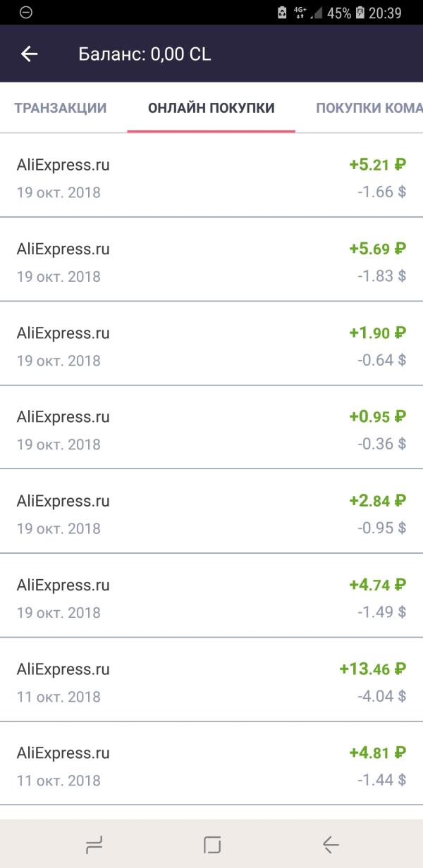Image resolution: width=423 pixels, height=868 pixels.
Task: Tap the Баланс: 0,00 CL title
Action: [145, 54]
